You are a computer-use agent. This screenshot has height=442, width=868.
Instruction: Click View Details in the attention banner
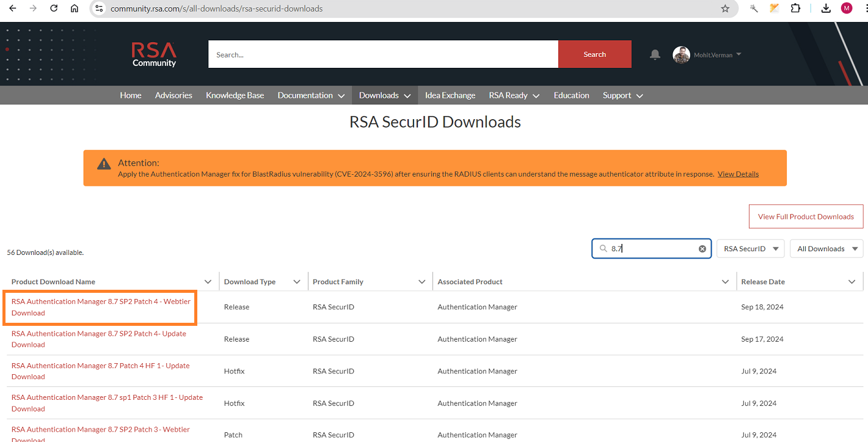pyautogui.click(x=738, y=174)
